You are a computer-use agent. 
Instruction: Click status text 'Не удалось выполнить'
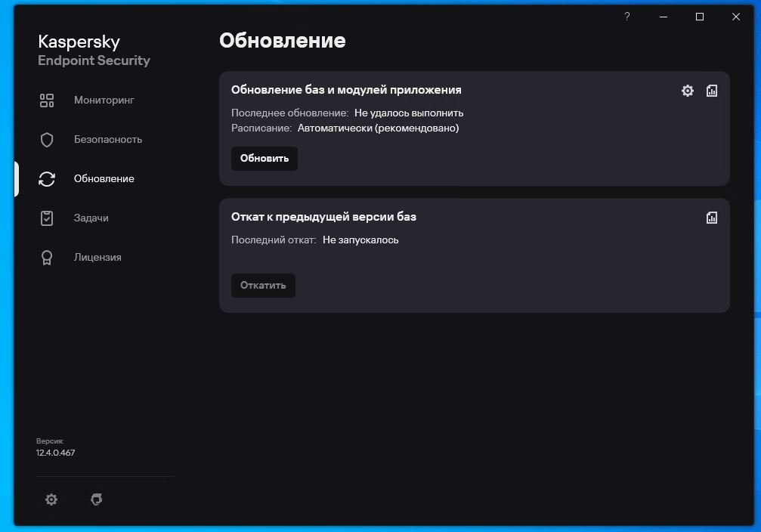point(409,113)
